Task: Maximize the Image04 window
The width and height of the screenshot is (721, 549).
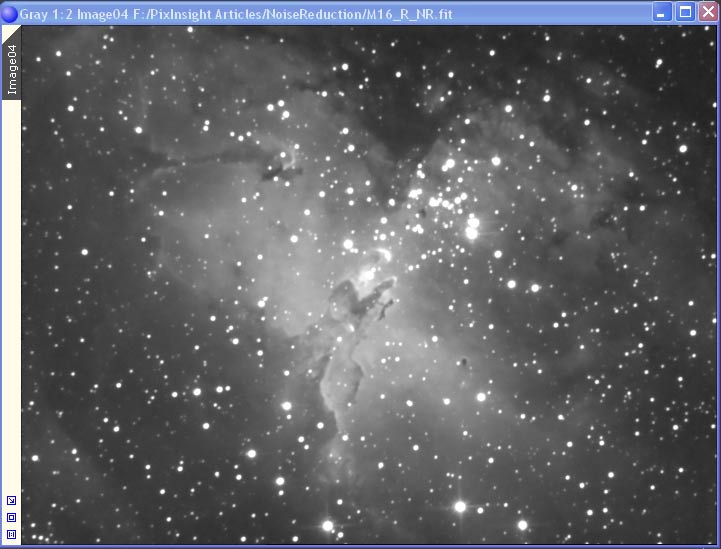Action: point(685,12)
